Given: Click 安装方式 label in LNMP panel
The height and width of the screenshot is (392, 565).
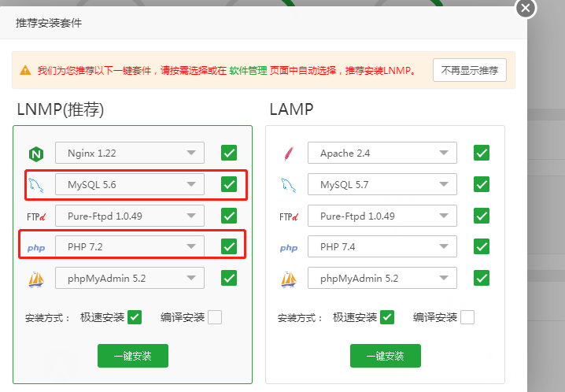Looking at the screenshot, I should [x=47, y=318].
